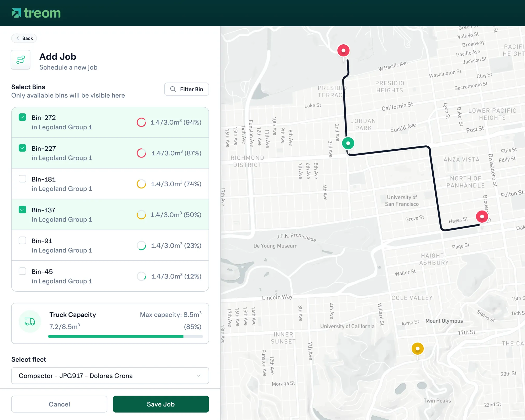Screen dimensions: 525x420
Task: Click the 1.4/3.0m³ (94%) value
Action: coord(176,122)
